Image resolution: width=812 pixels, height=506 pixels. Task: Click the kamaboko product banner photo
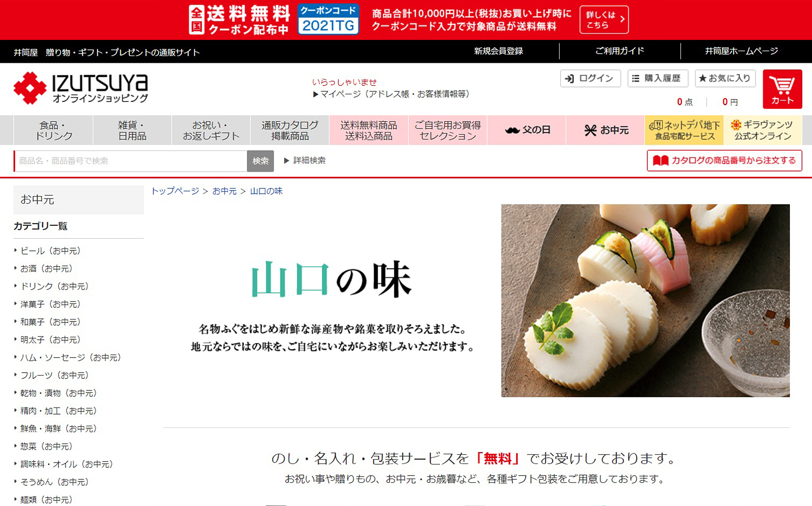coord(645,301)
